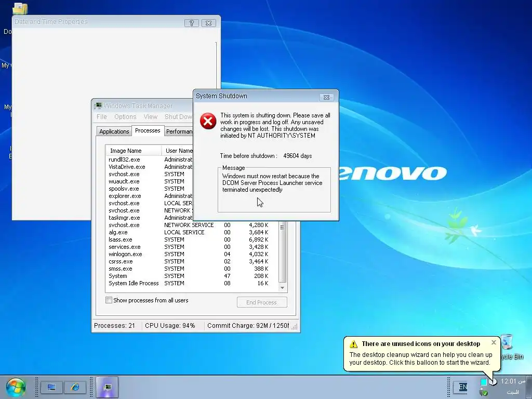This screenshot has height=399, width=532.
Task: Switch to the Performance tab
Action: tap(179, 131)
